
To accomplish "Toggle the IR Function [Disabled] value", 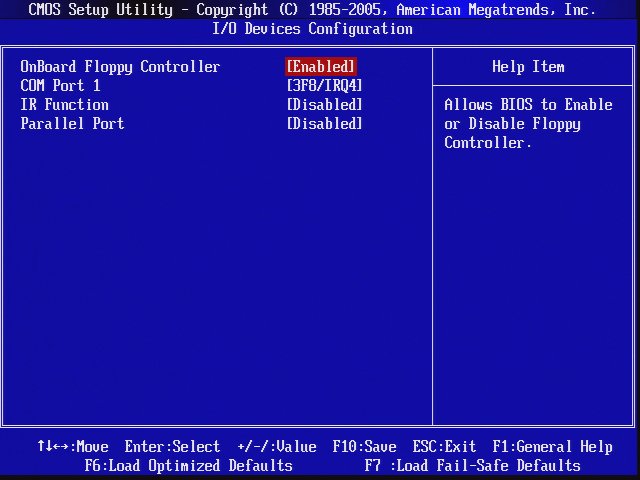I will 324,105.
